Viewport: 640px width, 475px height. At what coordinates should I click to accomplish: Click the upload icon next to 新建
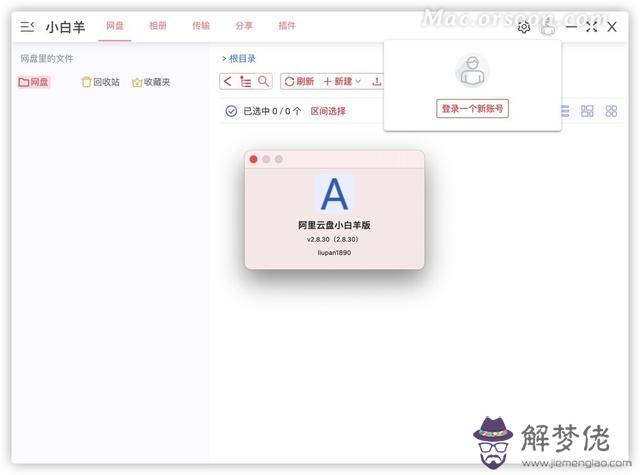[377, 81]
